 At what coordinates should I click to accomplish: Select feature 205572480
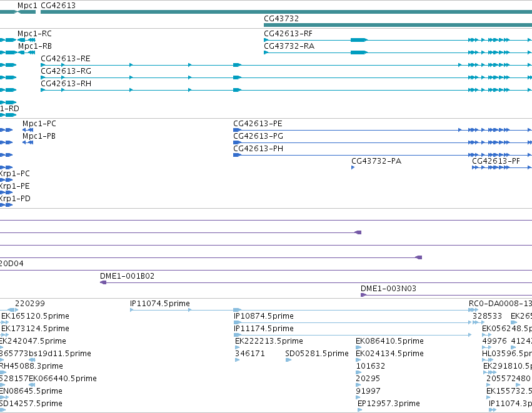[x=508, y=379]
